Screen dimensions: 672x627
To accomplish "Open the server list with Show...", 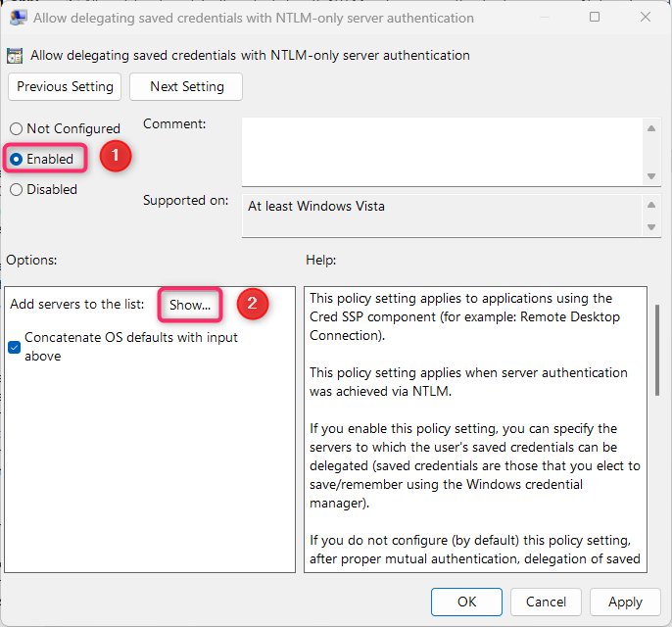I will coord(190,305).
